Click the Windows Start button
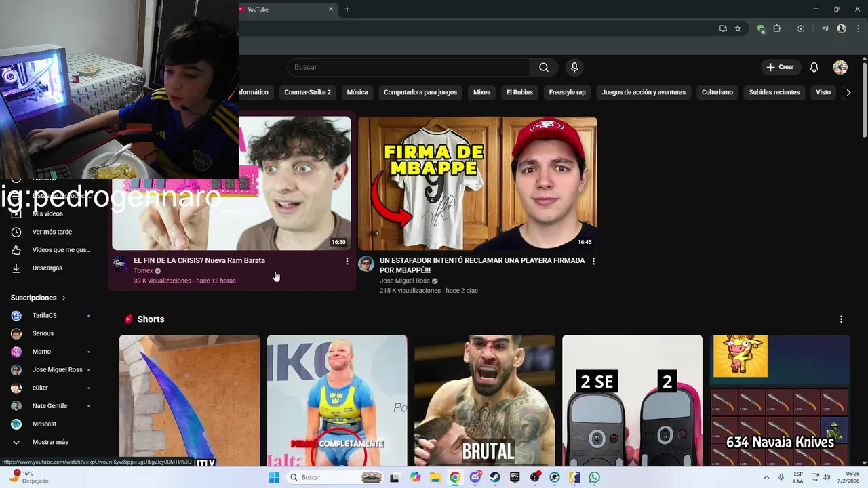The width and height of the screenshot is (868, 488). click(274, 477)
